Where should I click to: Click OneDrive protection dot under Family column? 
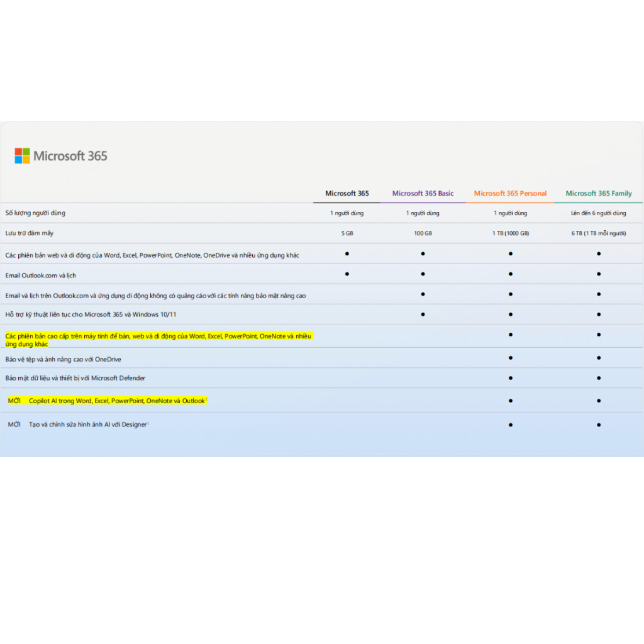599,358
